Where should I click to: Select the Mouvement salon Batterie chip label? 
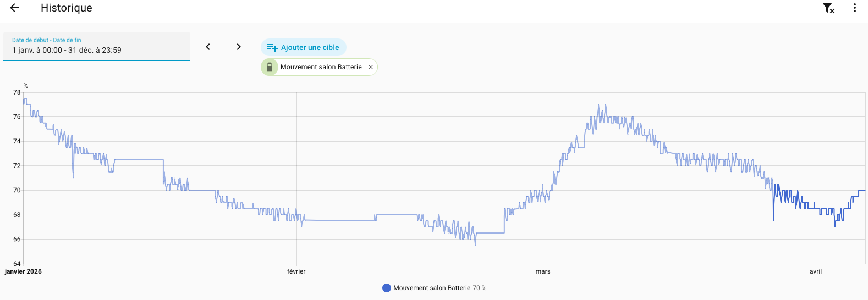pyautogui.click(x=321, y=67)
